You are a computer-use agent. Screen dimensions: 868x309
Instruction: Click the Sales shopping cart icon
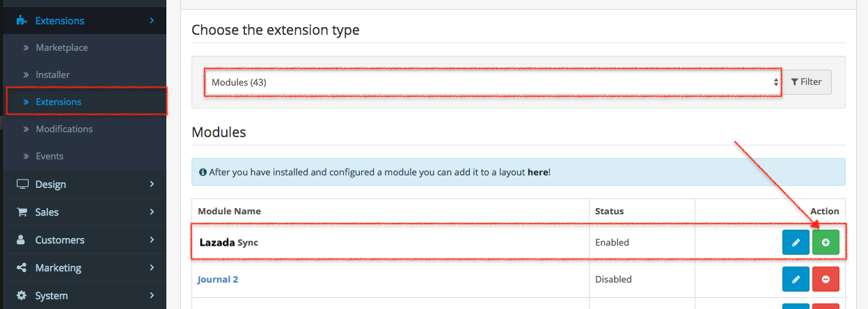point(22,212)
